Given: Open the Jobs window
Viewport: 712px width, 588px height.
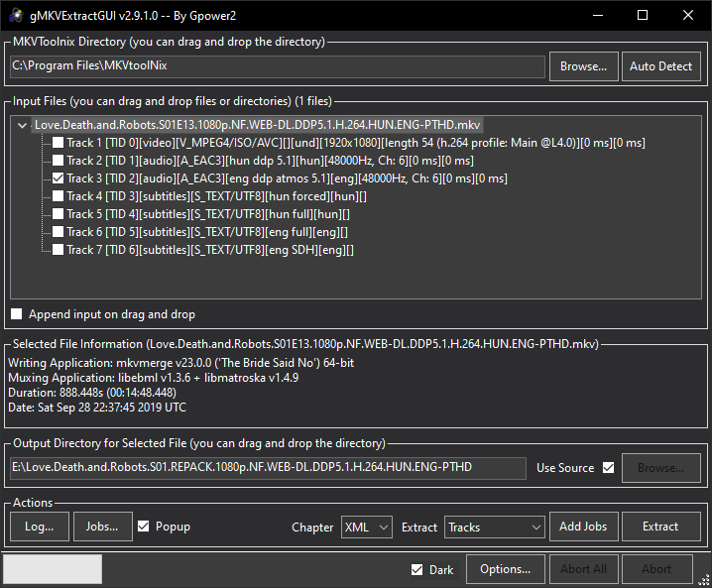Looking at the screenshot, I should [102, 527].
